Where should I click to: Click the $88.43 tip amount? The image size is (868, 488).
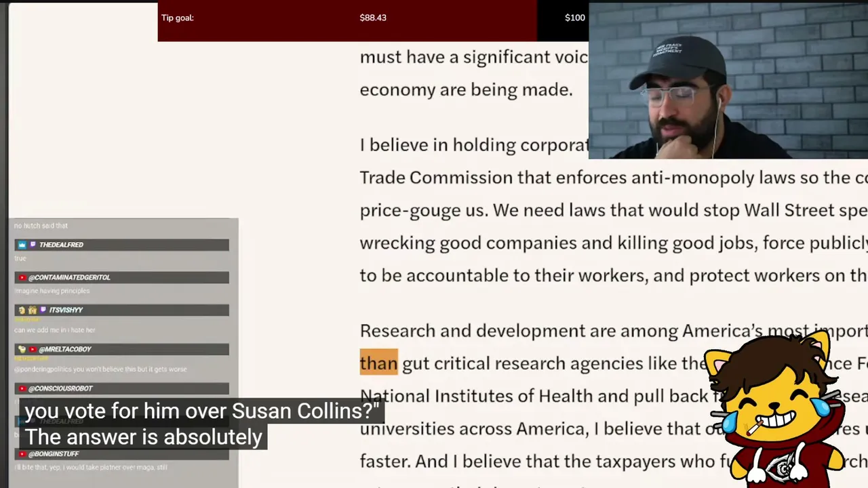coord(373,18)
